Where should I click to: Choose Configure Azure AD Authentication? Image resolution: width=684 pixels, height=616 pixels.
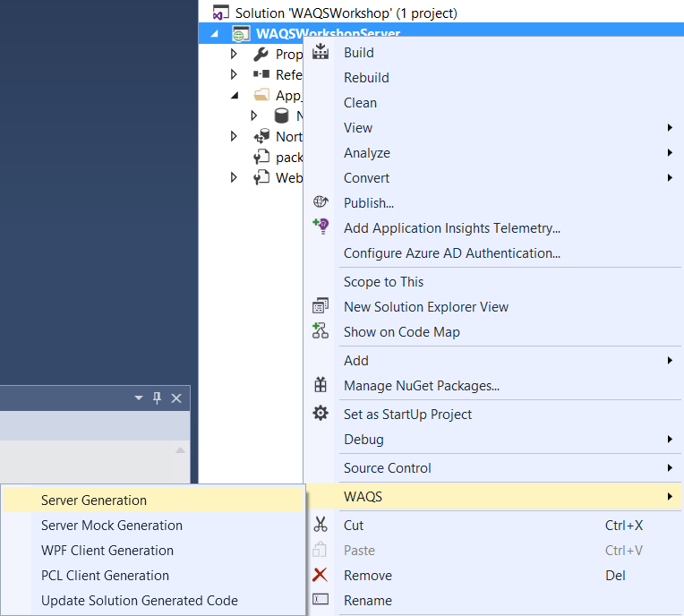pyautogui.click(x=493, y=253)
